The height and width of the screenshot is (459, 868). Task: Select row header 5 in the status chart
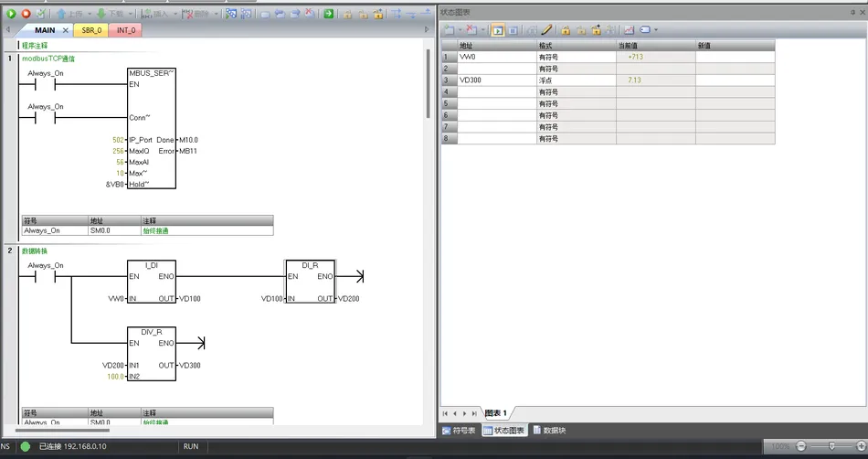[449, 103]
